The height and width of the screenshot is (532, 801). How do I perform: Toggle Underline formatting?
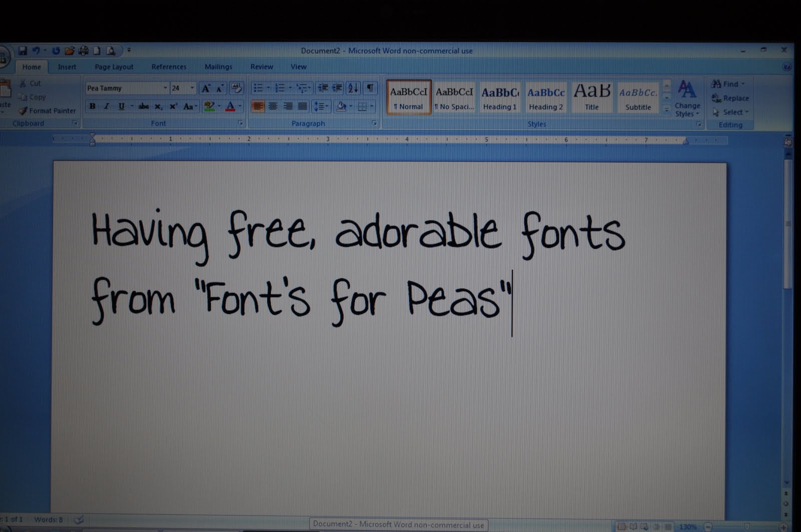tap(121, 106)
